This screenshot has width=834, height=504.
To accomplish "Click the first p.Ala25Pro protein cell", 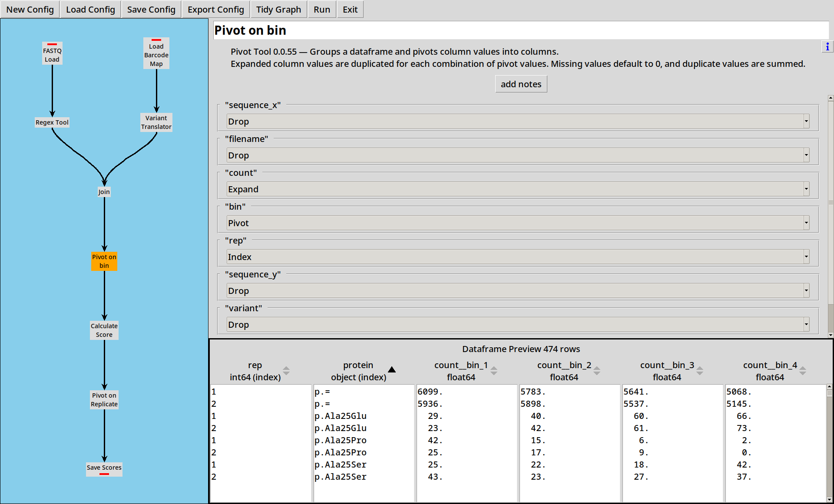I will (364, 440).
